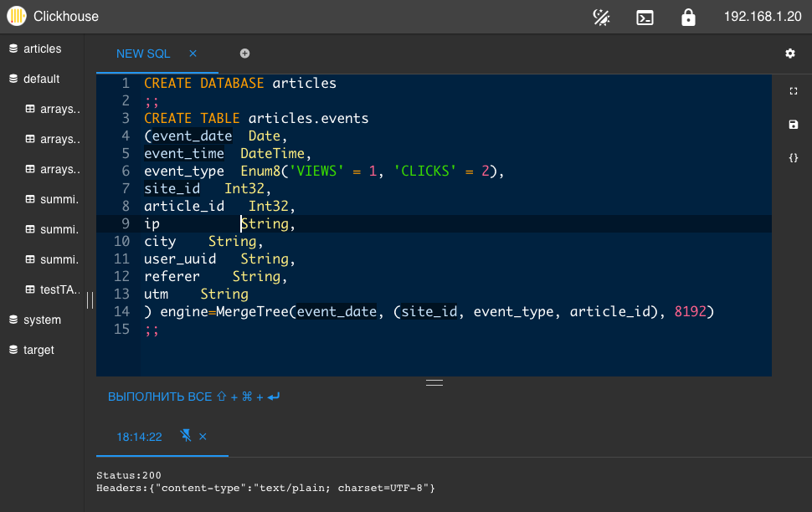The image size is (812, 512).
Task: Switch to the NEW SQL tab
Action: (143, 54)
